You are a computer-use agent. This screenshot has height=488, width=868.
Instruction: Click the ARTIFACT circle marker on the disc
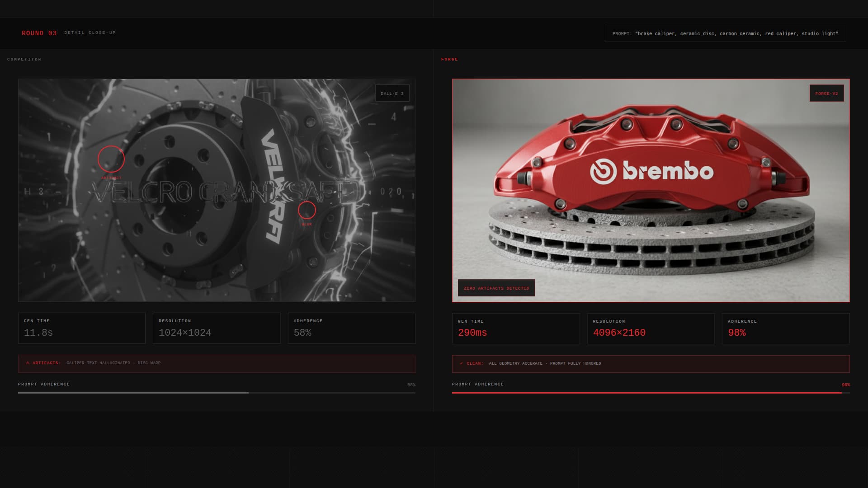tap(111, 159)
